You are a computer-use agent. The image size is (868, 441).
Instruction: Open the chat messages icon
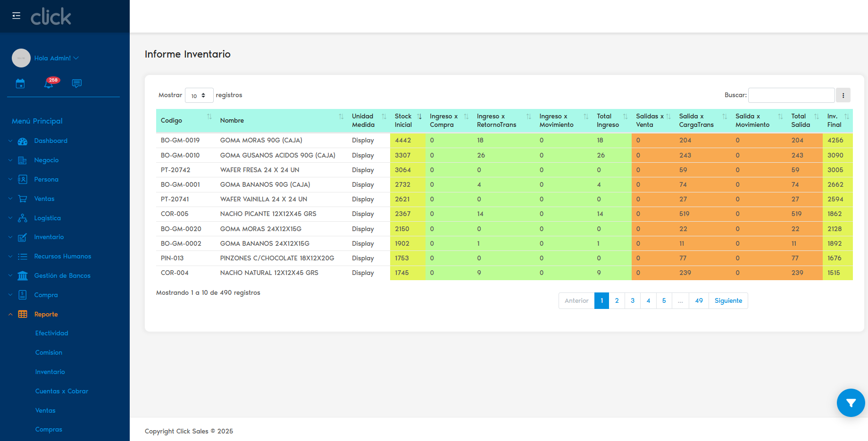tap(77, 83)
